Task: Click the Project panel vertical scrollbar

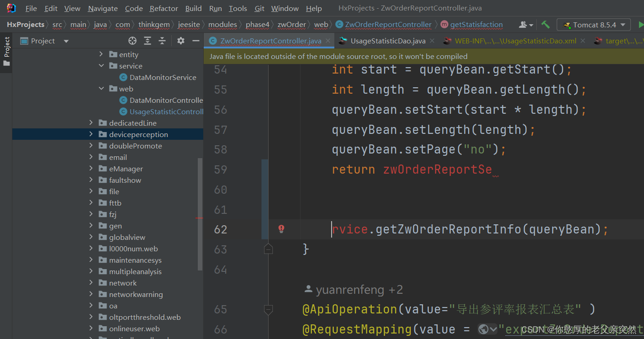Action: tap(200, 214)
